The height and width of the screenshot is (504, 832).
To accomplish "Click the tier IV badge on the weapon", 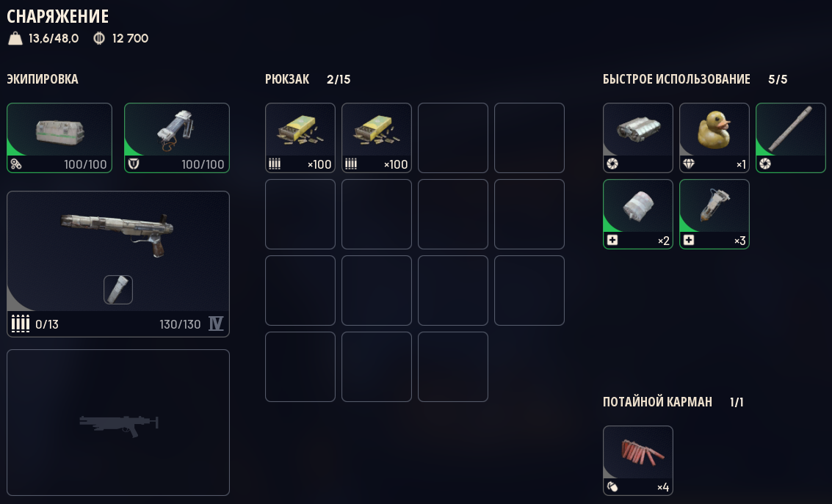I will tap(216, 324).
